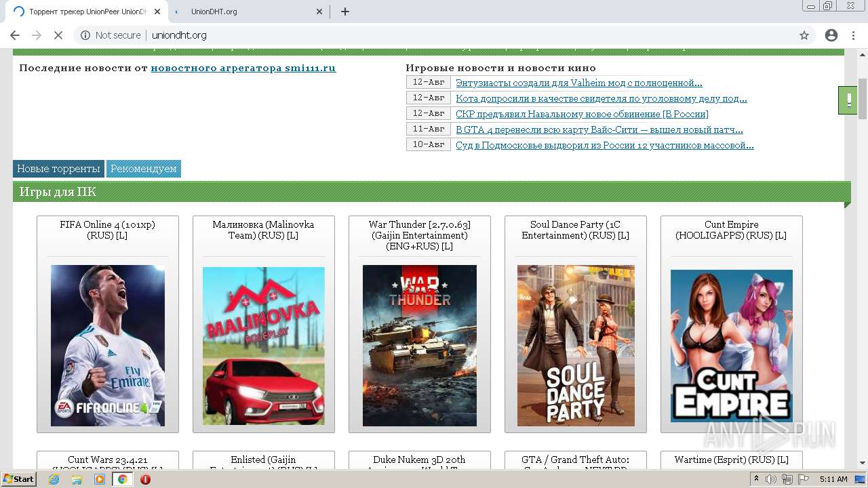Click 10-Авг date label

pos(429,145)
